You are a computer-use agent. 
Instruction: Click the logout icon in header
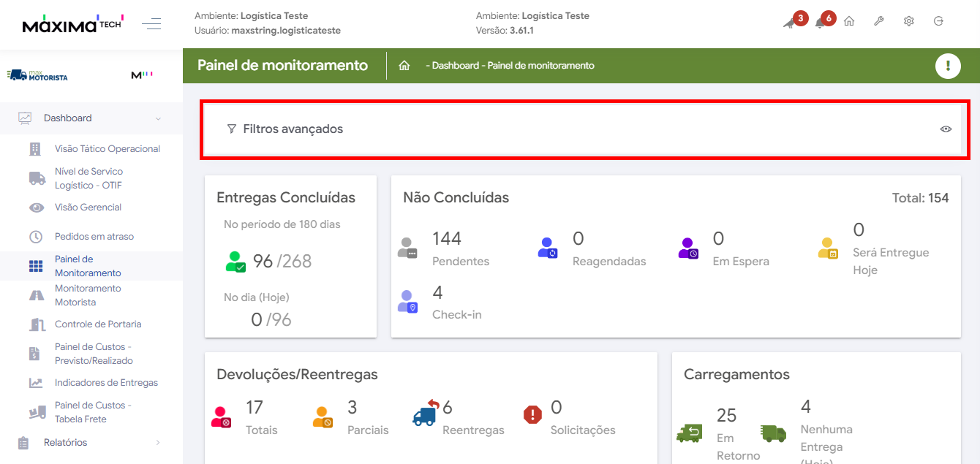(939, 21)
